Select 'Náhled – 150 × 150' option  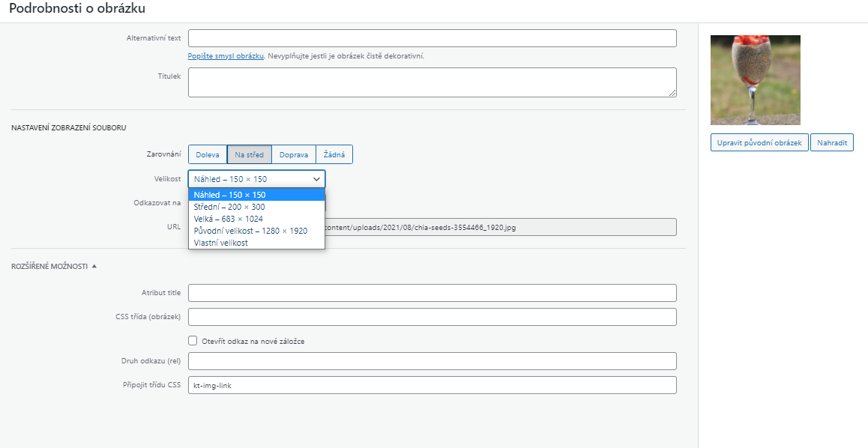[229, 195]
